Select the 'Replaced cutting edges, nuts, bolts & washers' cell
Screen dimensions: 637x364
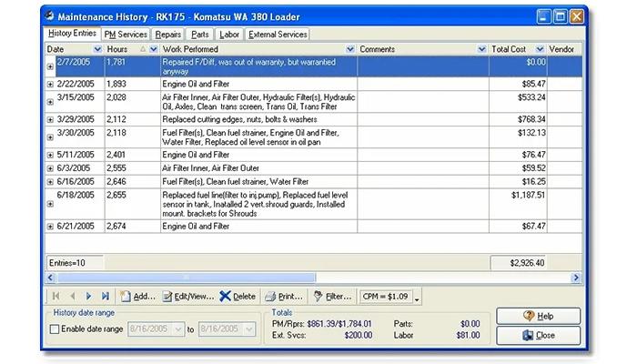(x=258, y=119)
